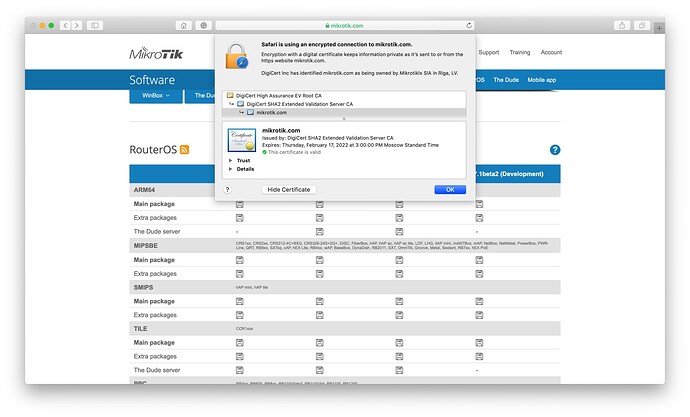The image size is (690, 417).
Task: Download ARM64 The Dude server from second column
Action: (319, 231)
